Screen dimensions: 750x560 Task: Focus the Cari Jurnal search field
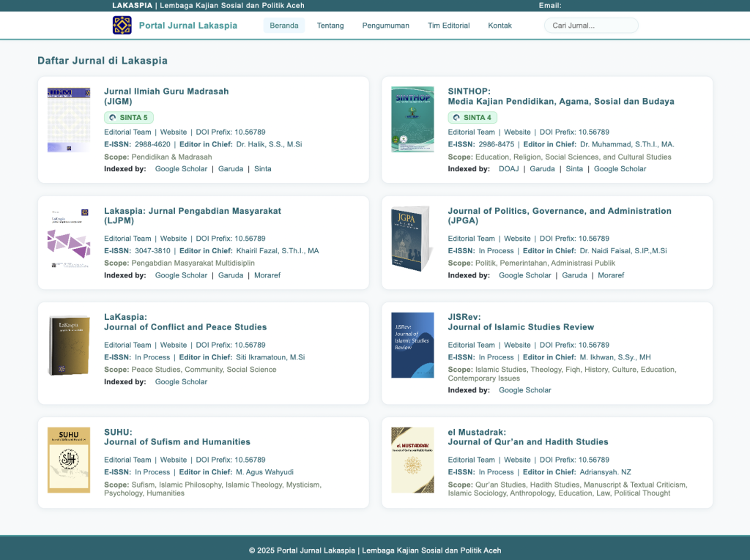point(591,26)
